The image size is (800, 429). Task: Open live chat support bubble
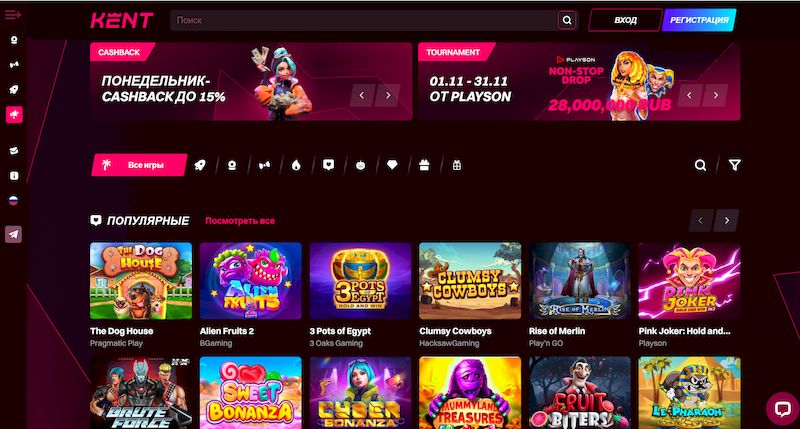[x=782, y=409]
